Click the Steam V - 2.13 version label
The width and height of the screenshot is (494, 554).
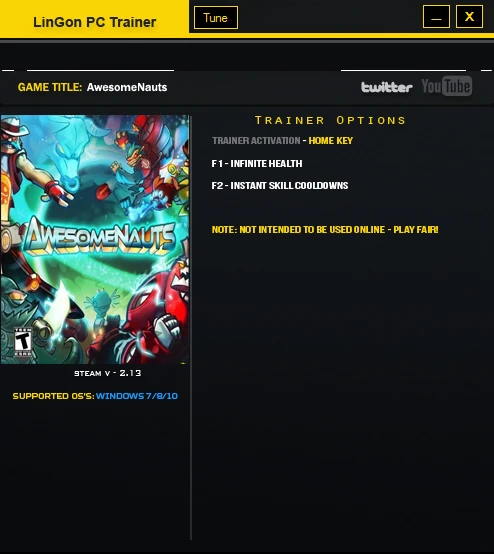pos(107,373)
